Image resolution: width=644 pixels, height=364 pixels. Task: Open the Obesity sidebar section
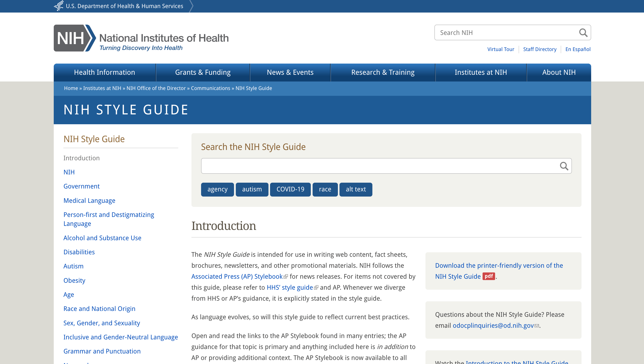(74, 280)
